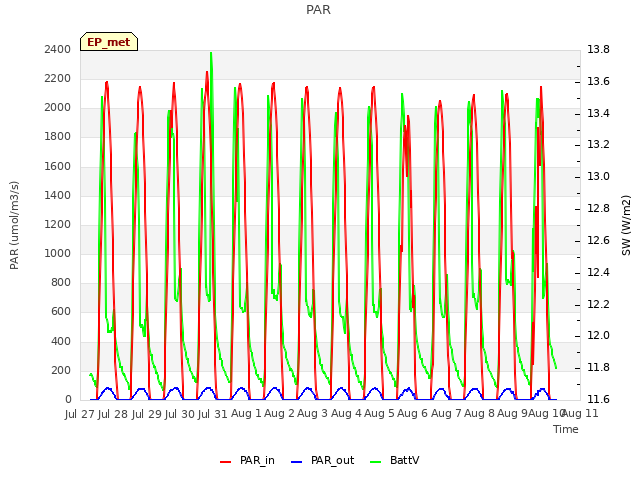Click the 'Jul 30' x-axis tick label
Screen dimensions: 640x480
point(180,414)
